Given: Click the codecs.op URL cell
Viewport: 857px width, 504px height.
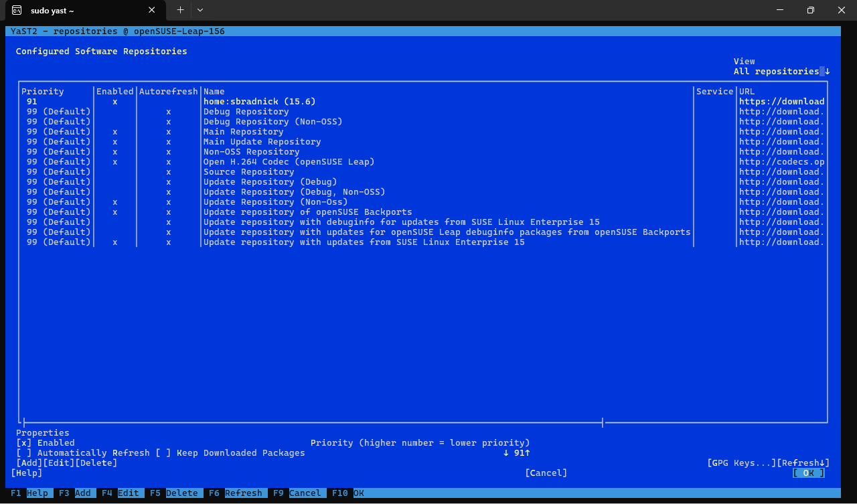Looking at the screenshot, I should pyautogui.click(x=782, y=162).
